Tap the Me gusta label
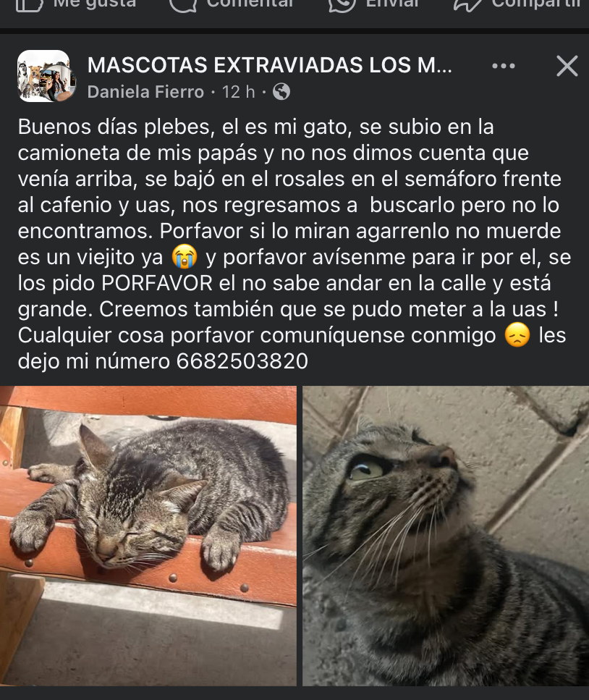Image resolution: width=589 pixels, height=700 pixels. click(x=95, y=4)
